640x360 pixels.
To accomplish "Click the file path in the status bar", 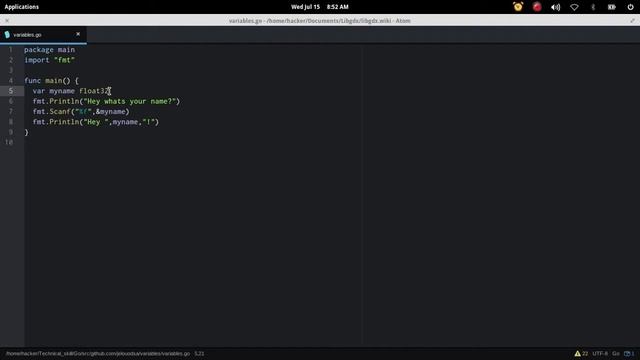I will tap(98, 353).
